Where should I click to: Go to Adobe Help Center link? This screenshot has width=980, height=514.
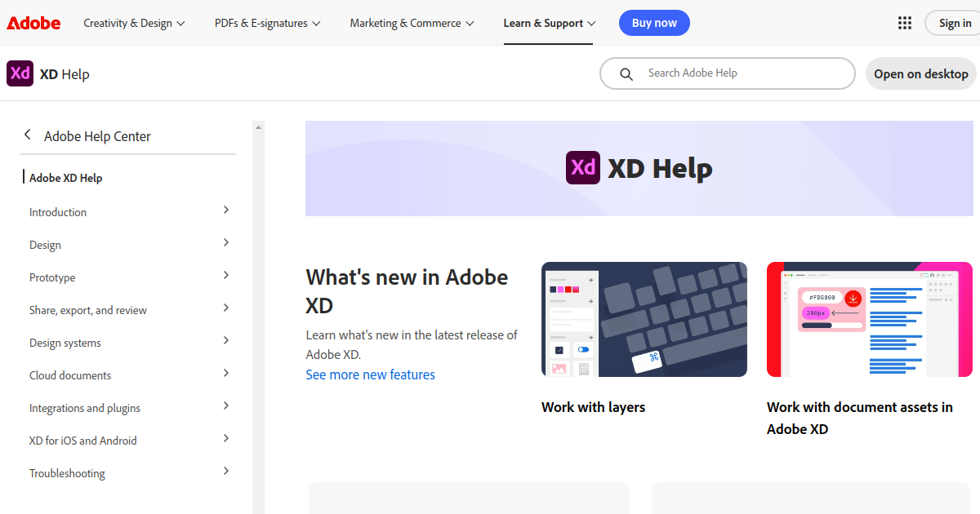coord(97,136)
